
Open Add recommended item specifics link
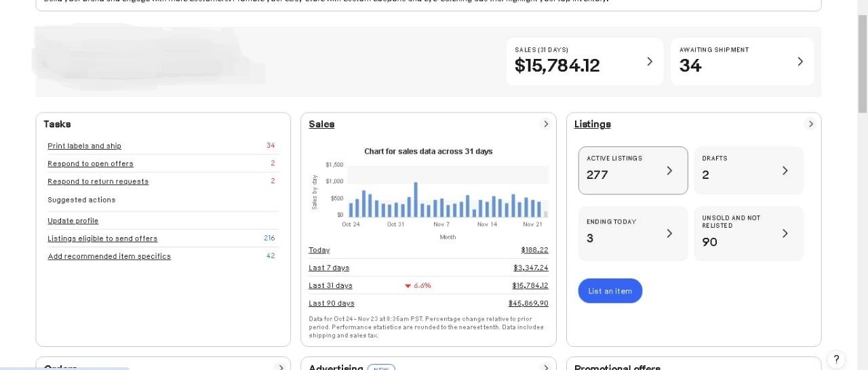click(x=109, y=256)
